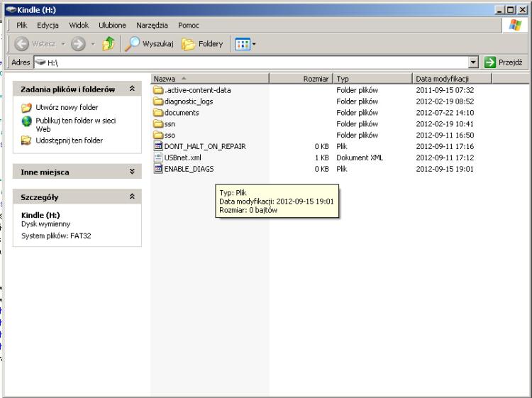This screenshot has width=532, height=398.
Task: Click the 1 KB size cell
Action: click(321, 157)
